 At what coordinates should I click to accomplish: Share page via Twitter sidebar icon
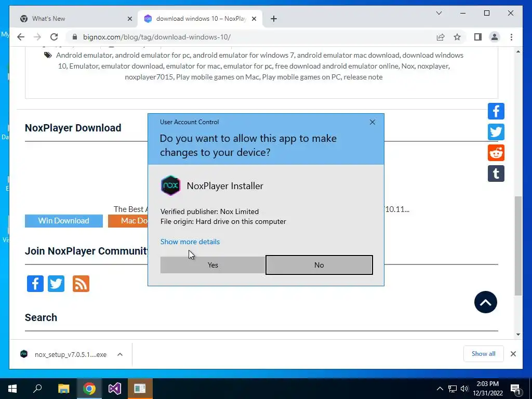496,132
